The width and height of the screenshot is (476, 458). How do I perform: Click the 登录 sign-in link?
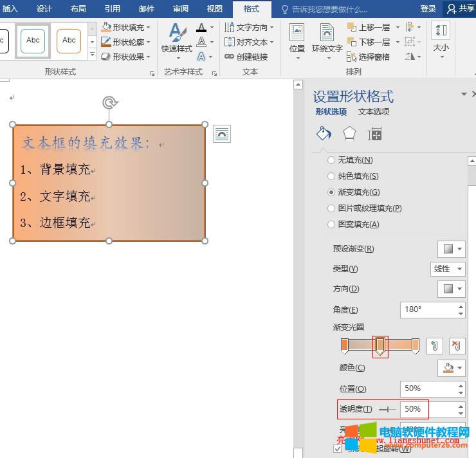click(x=428, y=9)
